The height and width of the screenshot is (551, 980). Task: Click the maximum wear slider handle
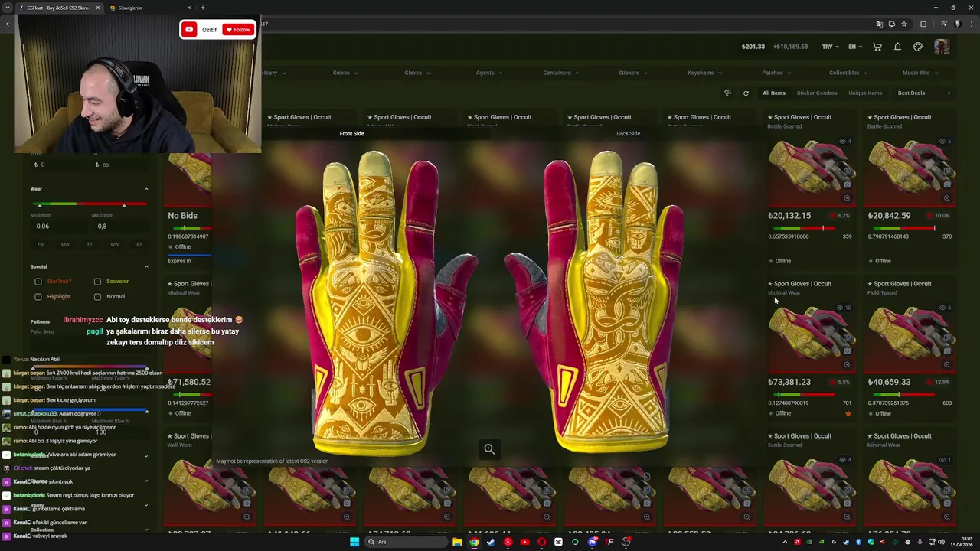(124, 205)
